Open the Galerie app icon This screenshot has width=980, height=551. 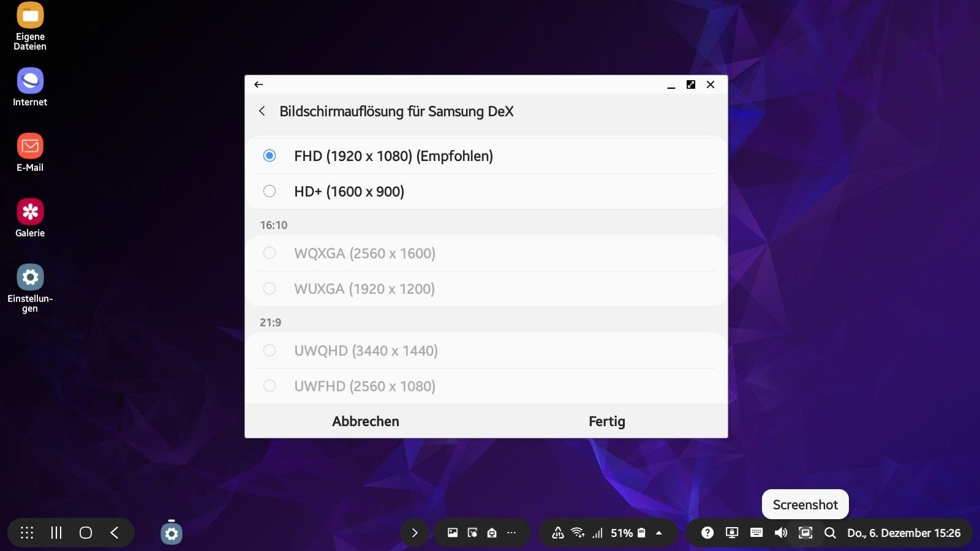(30, 219)
